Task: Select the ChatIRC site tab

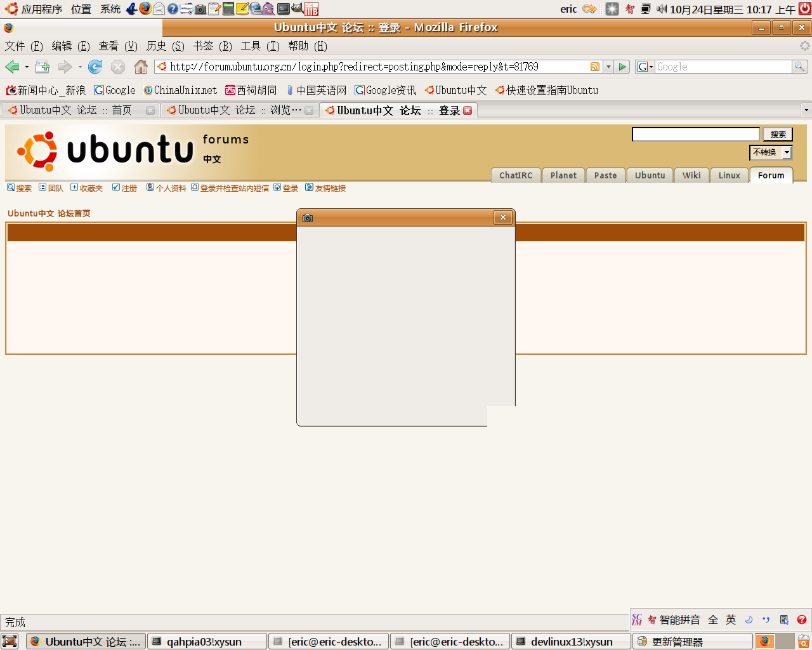Action: point(516,175)
